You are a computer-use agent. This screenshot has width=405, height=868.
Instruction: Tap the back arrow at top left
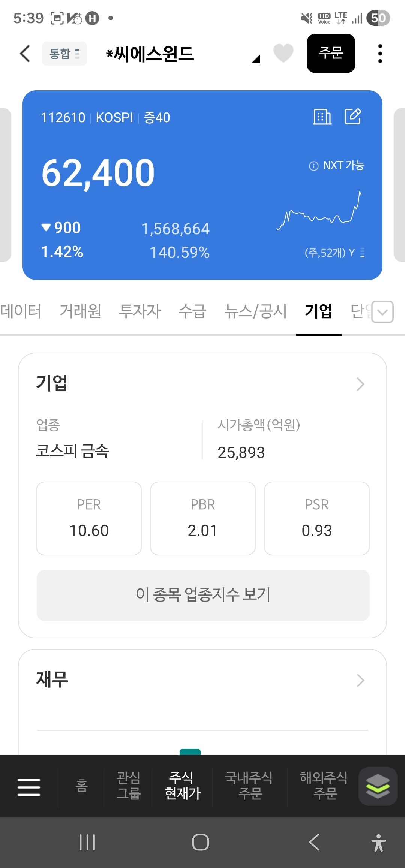25,54
